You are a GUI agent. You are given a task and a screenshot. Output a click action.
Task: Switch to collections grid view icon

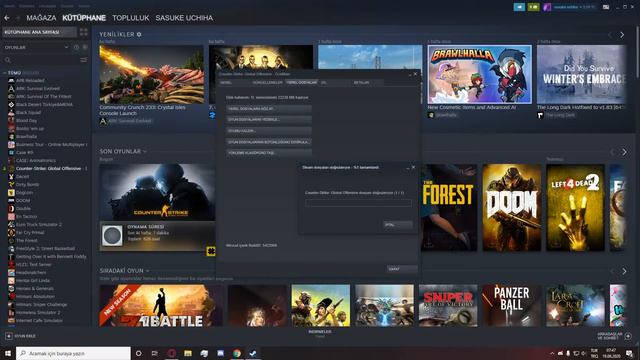pyautogui.click(x=84, y=32)
